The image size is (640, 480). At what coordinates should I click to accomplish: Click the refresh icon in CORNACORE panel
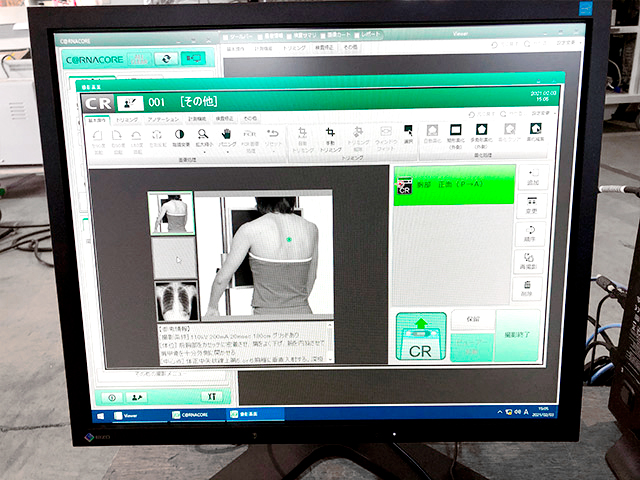166,59
